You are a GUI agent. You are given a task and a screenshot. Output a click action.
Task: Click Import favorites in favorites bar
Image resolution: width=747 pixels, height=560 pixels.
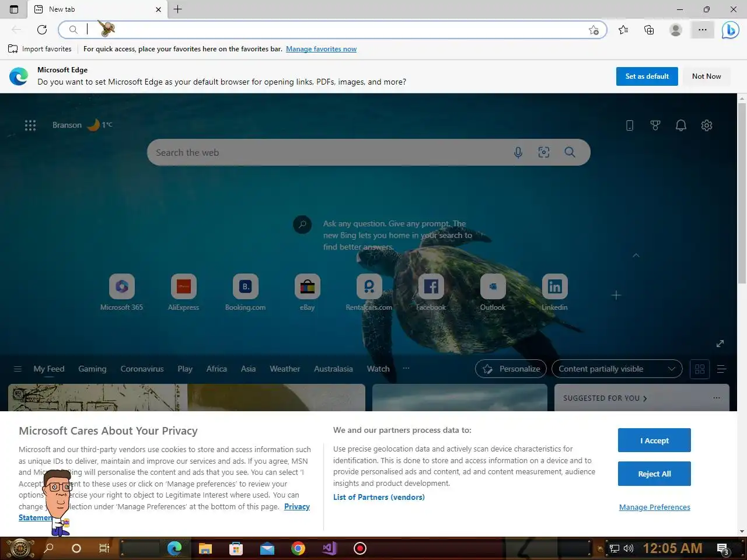pos(40,49)
